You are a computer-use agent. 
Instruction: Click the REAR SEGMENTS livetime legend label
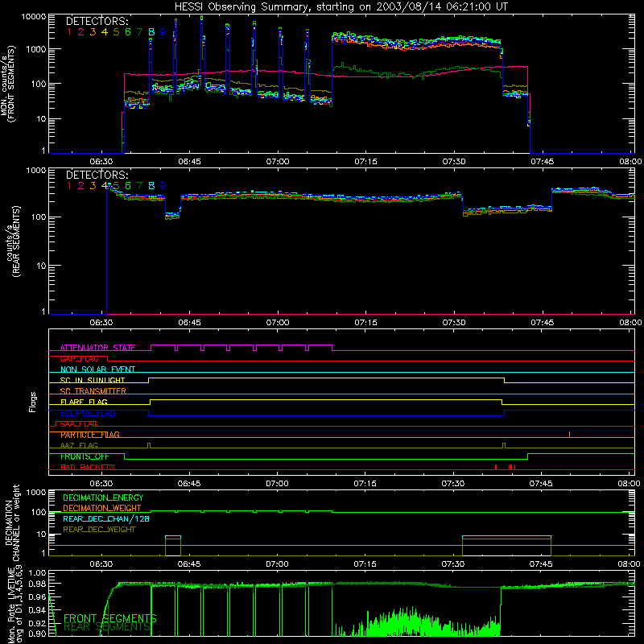point(107,627)
